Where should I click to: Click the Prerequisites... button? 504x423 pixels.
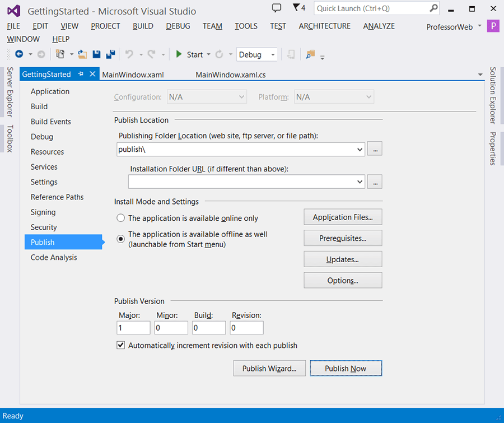343,238
